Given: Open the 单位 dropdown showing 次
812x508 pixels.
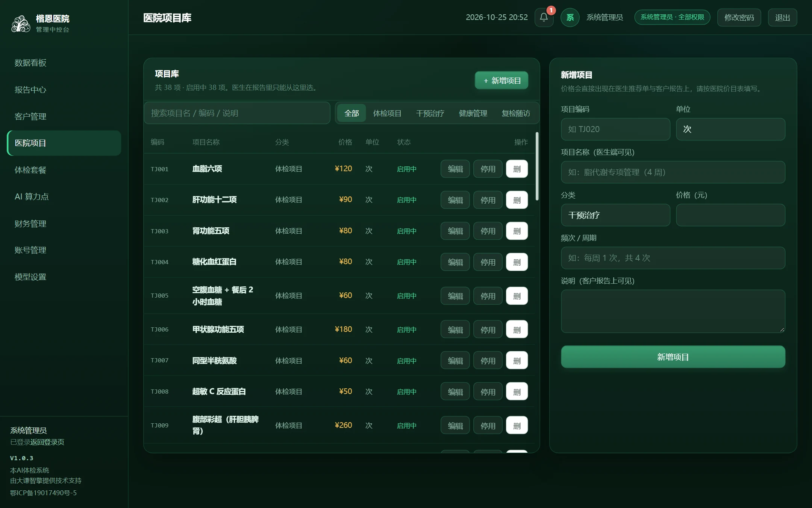Looking at the screenshot, I should [730, 129].
